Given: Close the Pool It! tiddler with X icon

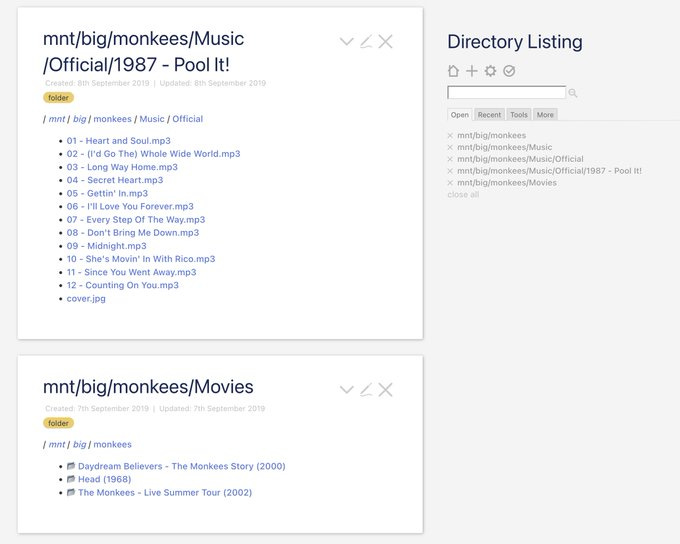Looking at the screenshot, I should 385,42.
